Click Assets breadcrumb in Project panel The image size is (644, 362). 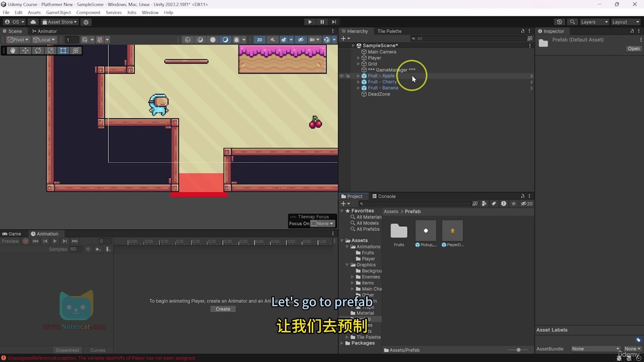(x=391, y=212)
